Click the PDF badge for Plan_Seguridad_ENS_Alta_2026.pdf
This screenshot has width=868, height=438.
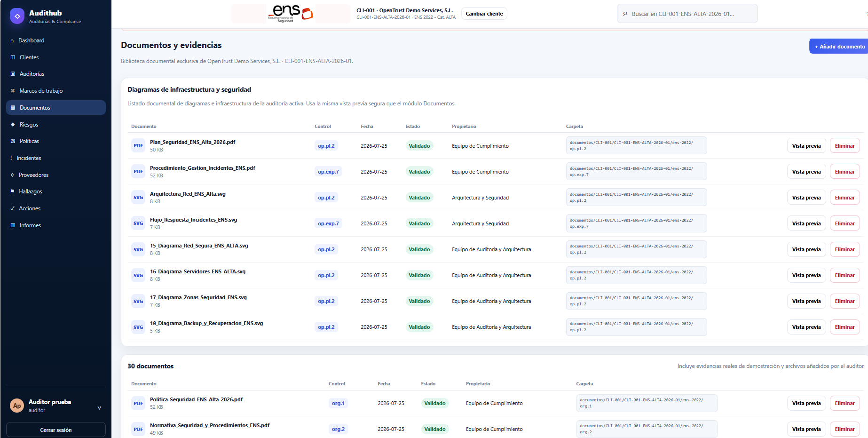point(138,146)
